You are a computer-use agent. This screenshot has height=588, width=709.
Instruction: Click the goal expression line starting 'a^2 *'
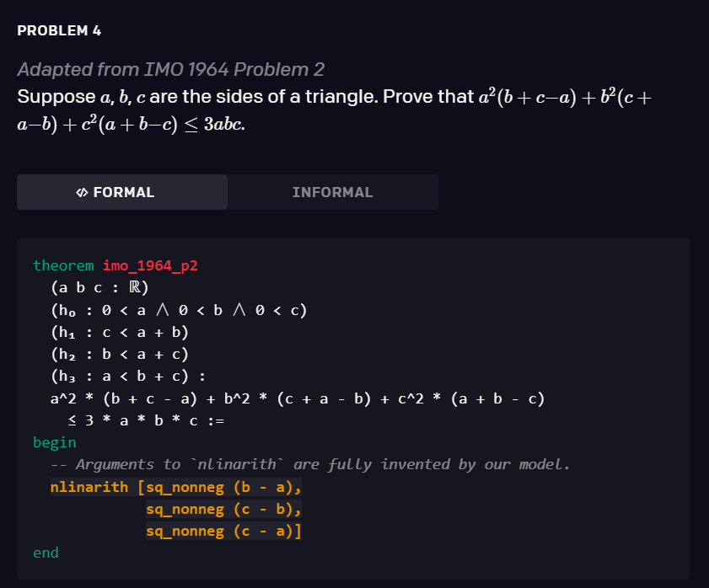[297, 398]
